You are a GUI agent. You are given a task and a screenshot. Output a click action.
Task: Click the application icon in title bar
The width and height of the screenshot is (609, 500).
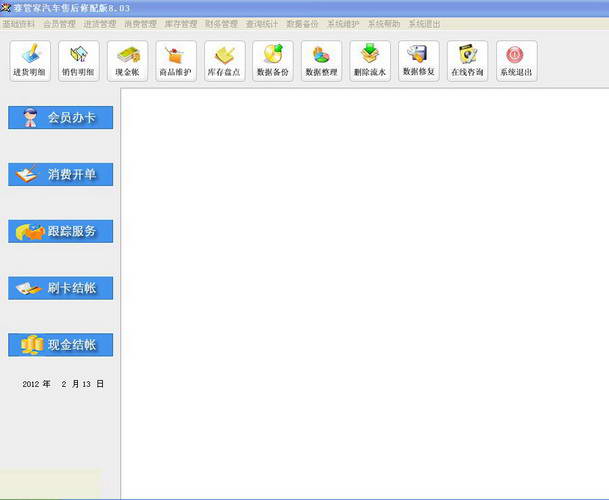coord(6,7)
